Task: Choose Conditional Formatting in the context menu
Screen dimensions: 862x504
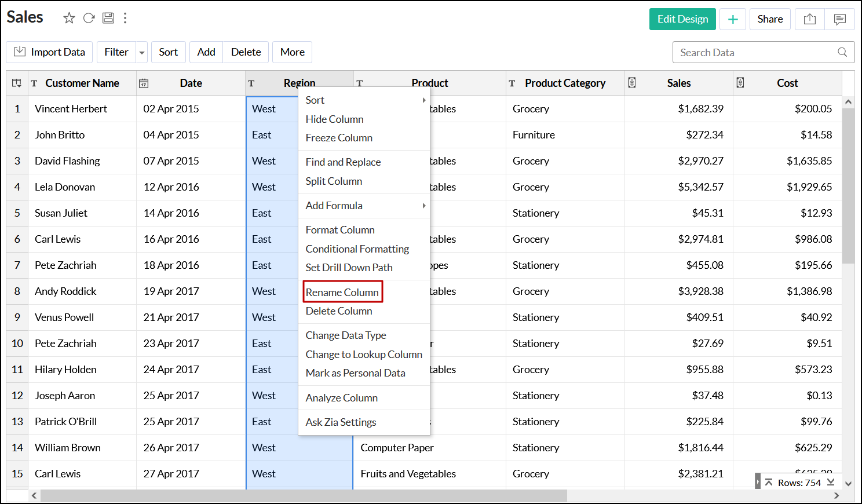Action: point(357,249)
